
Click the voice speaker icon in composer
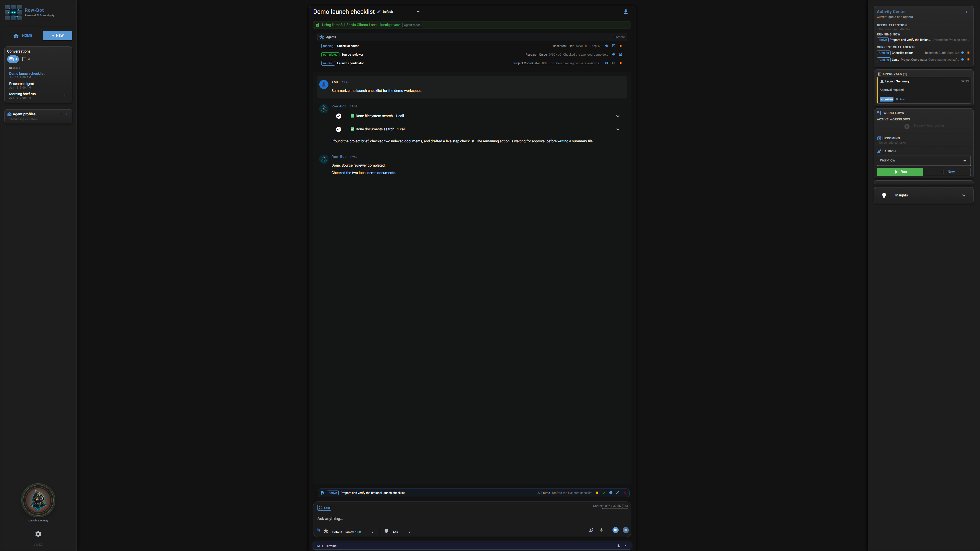tap(591, 530)
